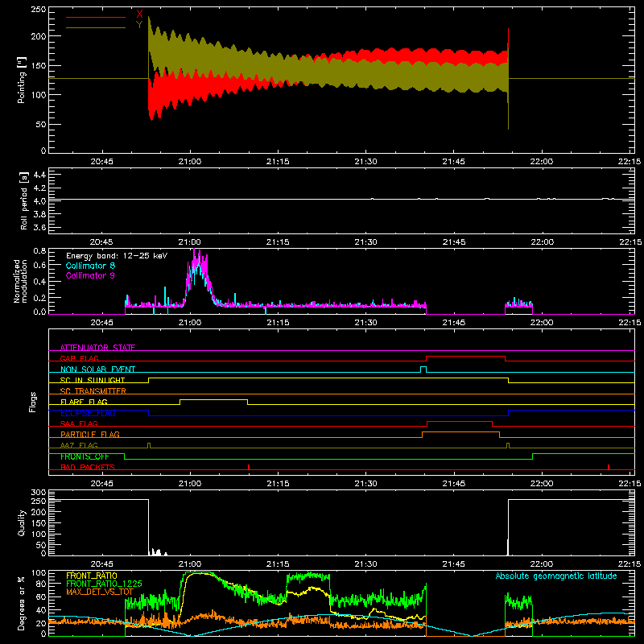Image resolution: width=644 pixels, height=644 pixels.
Task: Click the 'Pointing' axis label
Action: point(21,80)
